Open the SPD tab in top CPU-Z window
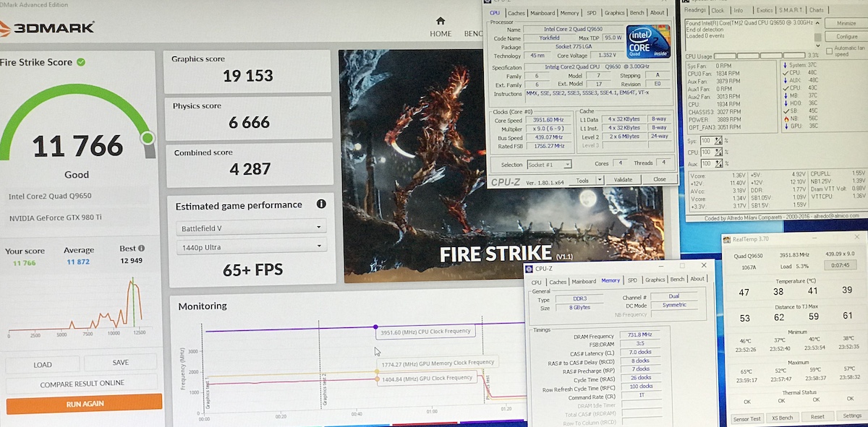 point(592,13)
